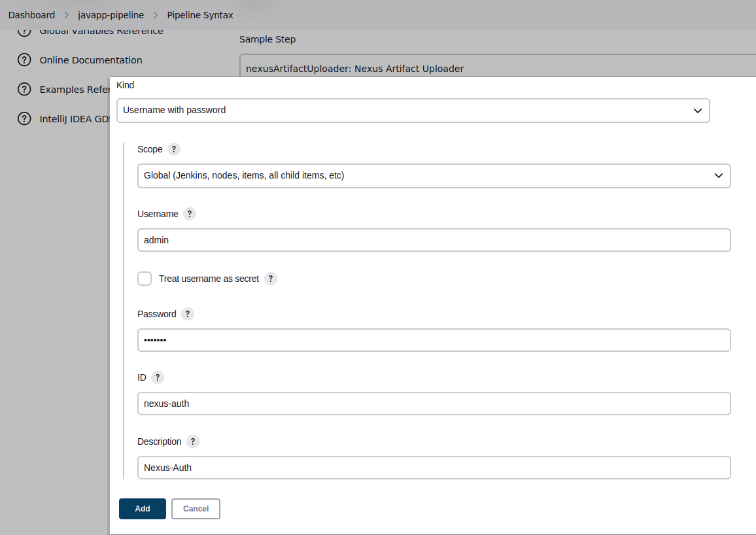Click the Examples Reference question-mark icon
The height and width of the screenshot is (535, 756).
click(x=24, y=89)
